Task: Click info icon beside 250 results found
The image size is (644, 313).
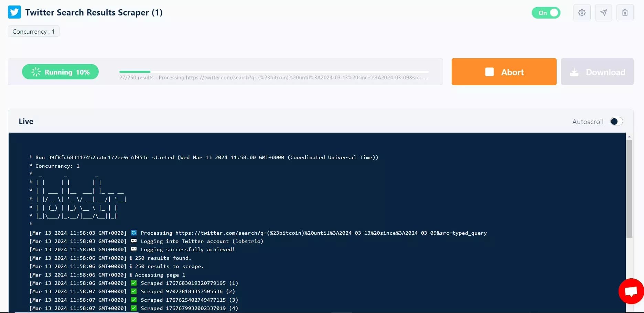Action: pos(131,258)
